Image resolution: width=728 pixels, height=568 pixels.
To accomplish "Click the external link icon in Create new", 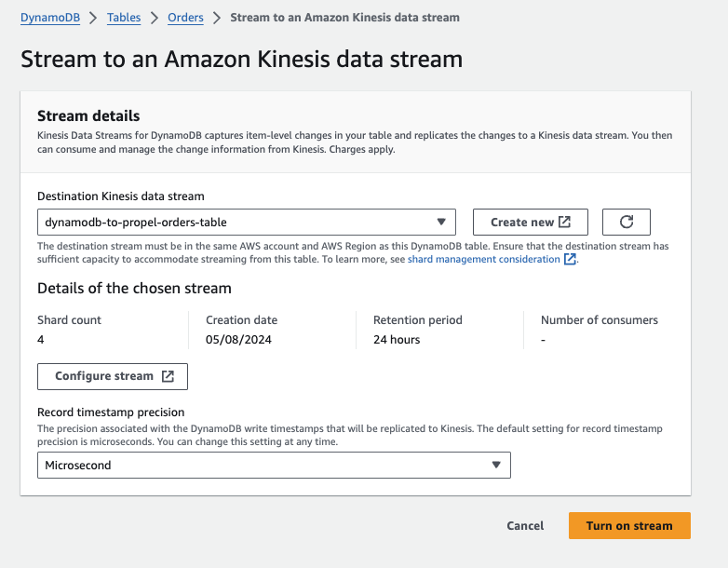I will [x=564, y=222].
